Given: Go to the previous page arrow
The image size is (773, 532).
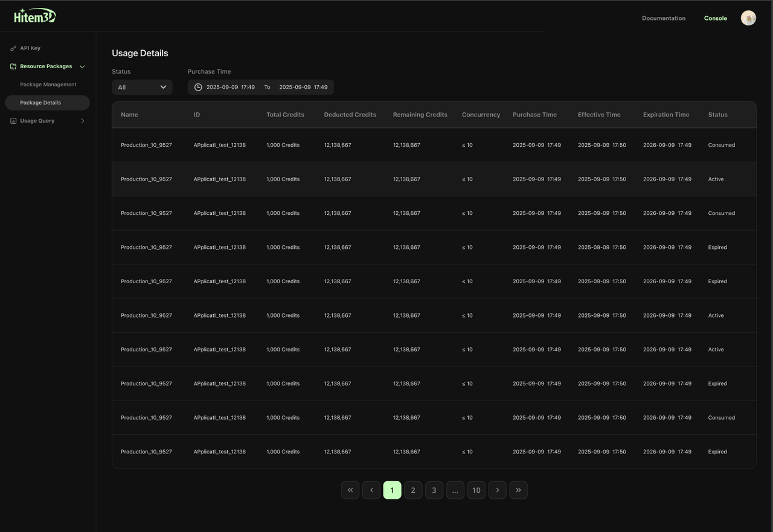Looking at the screenshot, I should tap(371, 490).
